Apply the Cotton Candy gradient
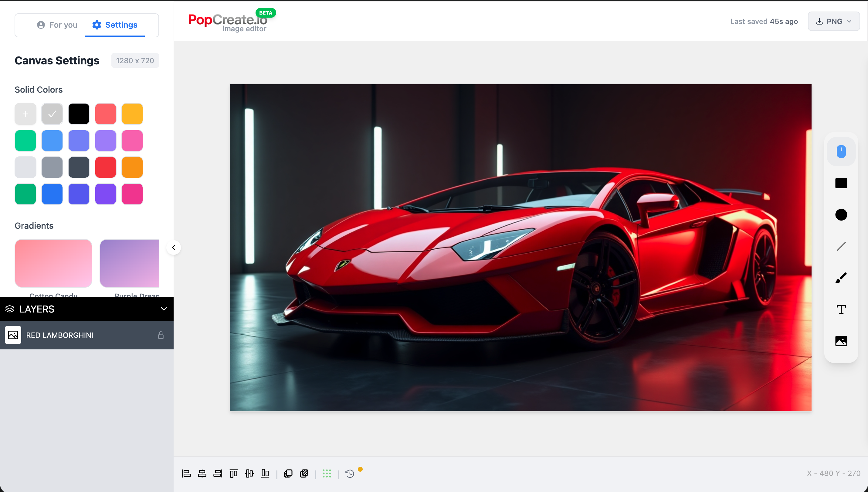 (x=53, y=263)
